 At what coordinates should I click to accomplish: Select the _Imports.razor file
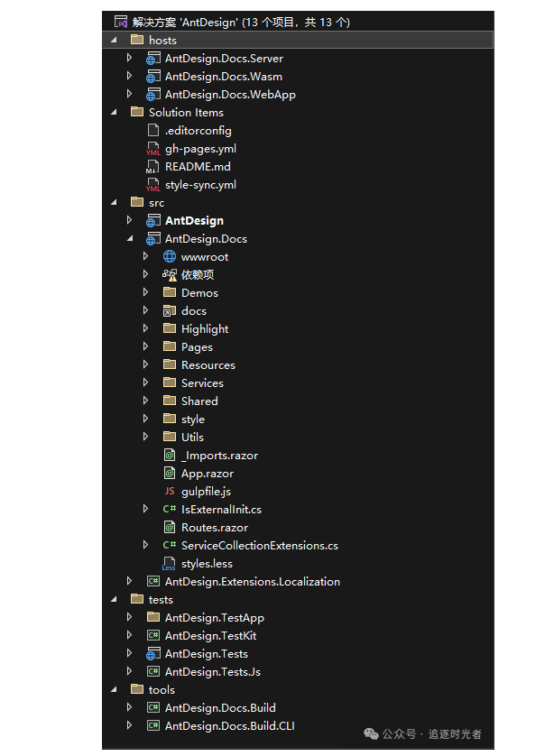219,456
